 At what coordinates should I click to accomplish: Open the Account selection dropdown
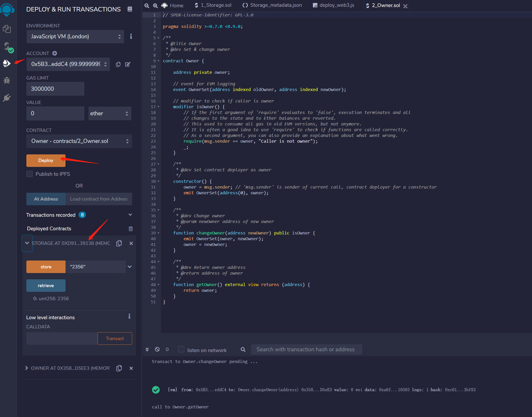(68, 64)
